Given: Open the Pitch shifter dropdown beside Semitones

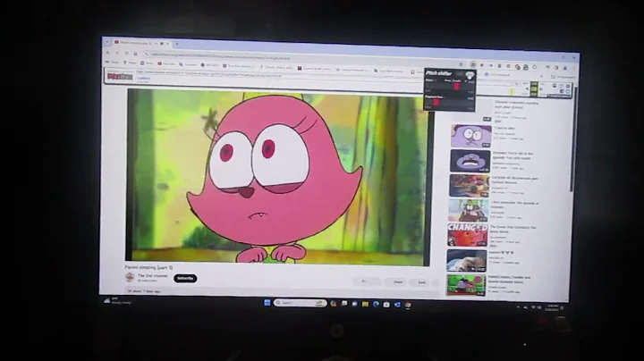Looking at the screenshot, I should [465, 81].
